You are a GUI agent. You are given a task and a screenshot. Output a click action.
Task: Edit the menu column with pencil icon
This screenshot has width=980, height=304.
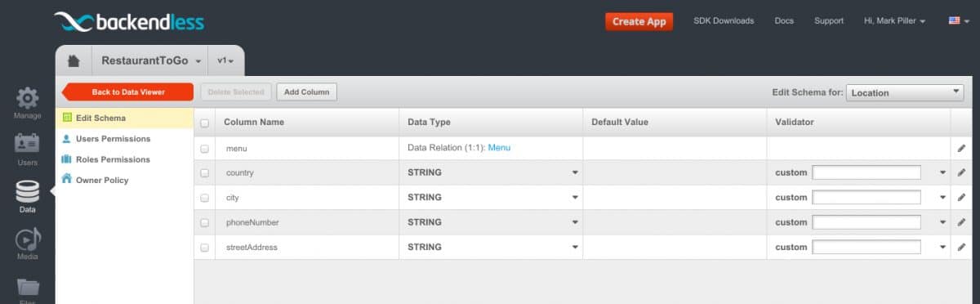pyautogui.click(x=961, y=148)
